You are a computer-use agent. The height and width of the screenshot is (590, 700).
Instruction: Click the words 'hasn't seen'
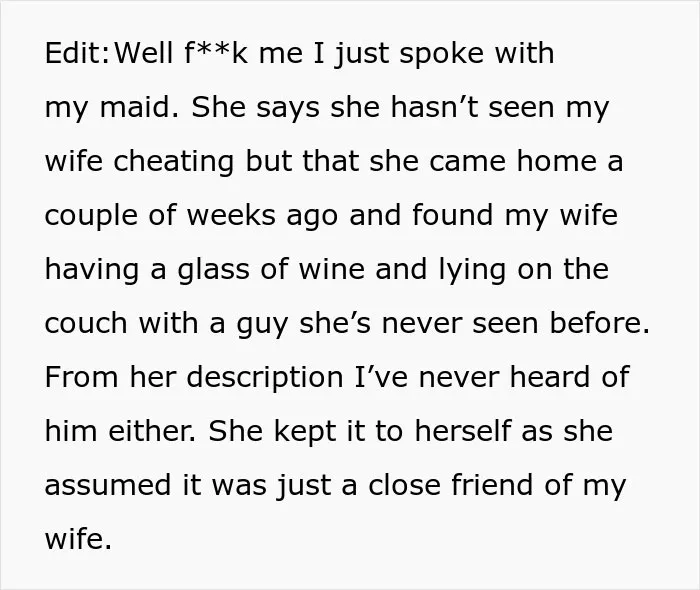point(472,108)
